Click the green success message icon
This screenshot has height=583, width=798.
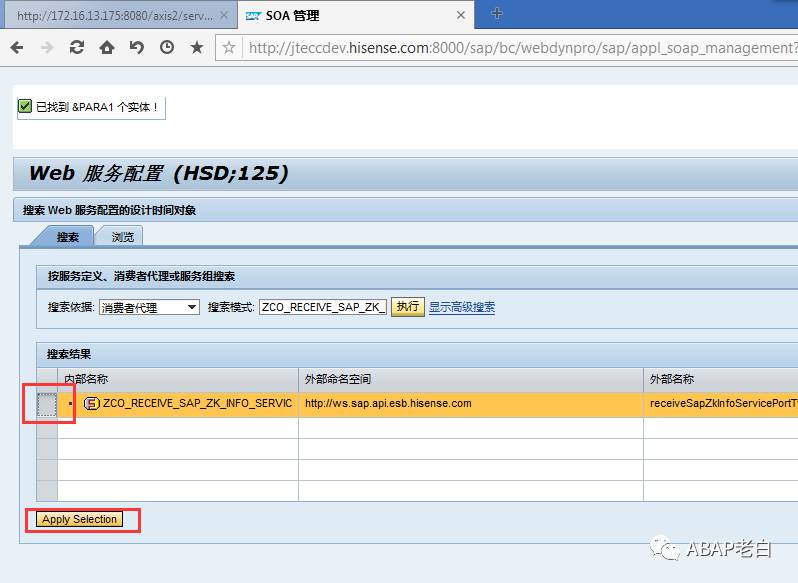point(25,106)
